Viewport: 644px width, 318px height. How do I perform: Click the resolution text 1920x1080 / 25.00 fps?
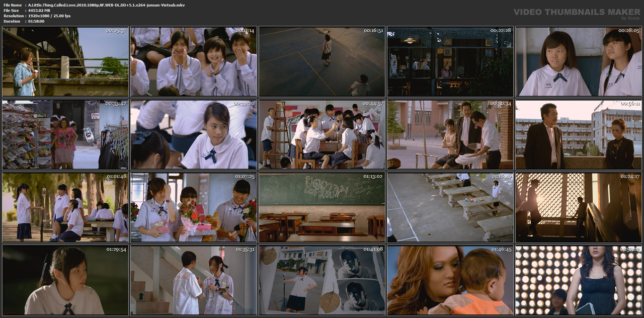[49, 16]
